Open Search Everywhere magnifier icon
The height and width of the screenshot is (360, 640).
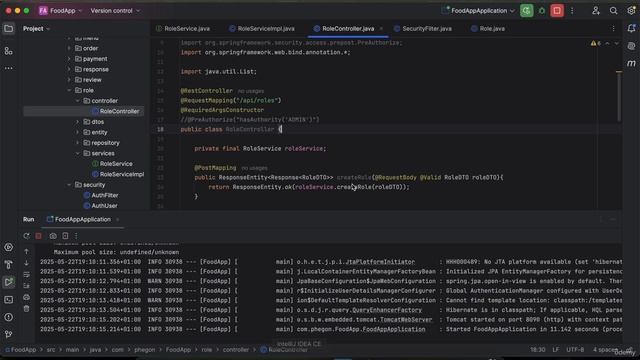click(x=613, y=11)
